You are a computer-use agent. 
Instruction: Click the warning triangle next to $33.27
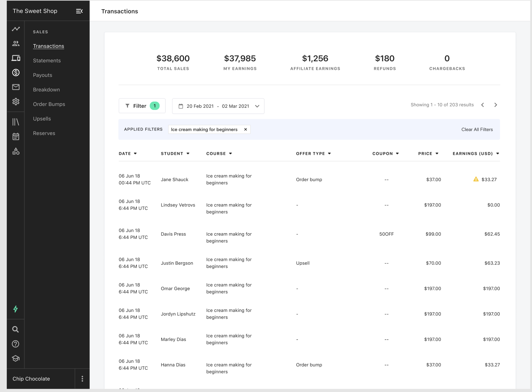tap(476, 179)
